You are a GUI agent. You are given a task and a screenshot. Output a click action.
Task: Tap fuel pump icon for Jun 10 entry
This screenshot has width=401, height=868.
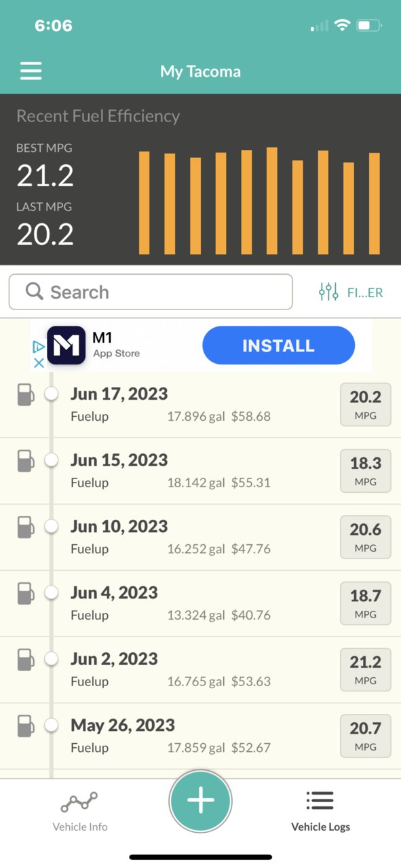[25, 527]
